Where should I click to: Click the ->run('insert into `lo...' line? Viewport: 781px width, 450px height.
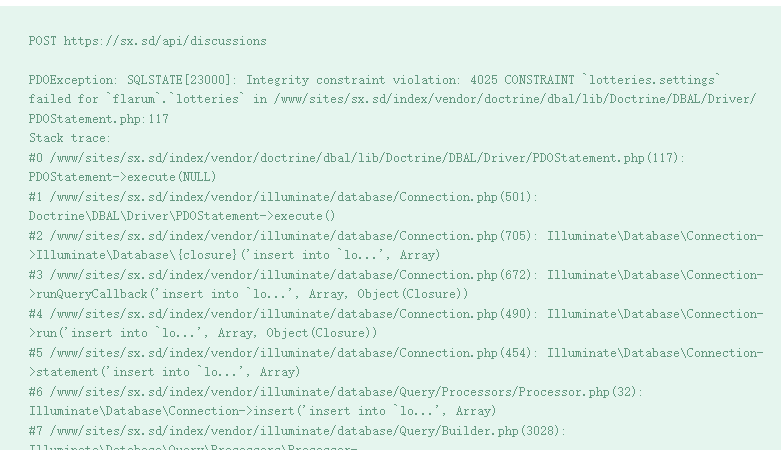(203, 333)
